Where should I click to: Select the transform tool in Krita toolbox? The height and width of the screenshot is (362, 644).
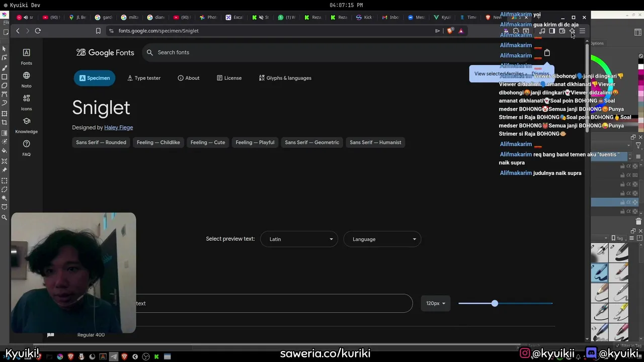click(4, 114)
